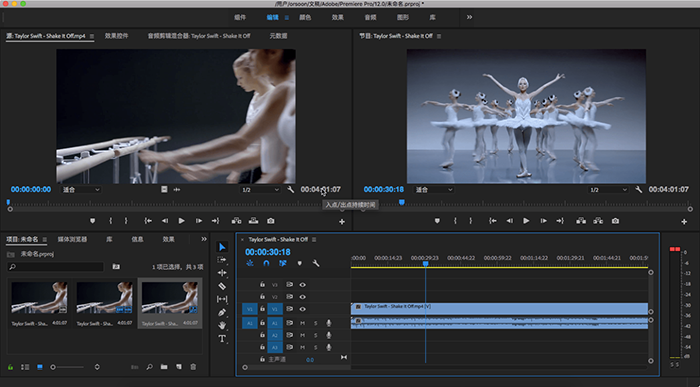
Task: Click Overwrite button in Source monitor
Action: 254,221
